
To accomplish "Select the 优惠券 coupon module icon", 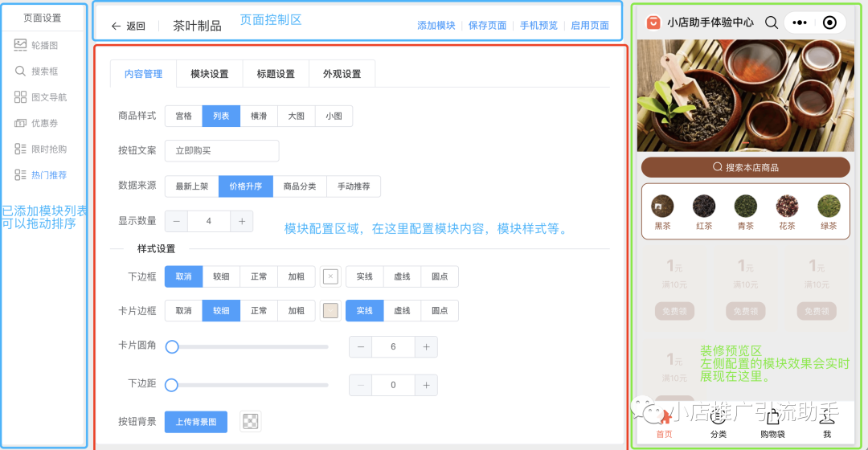I will tap(20, 123).
